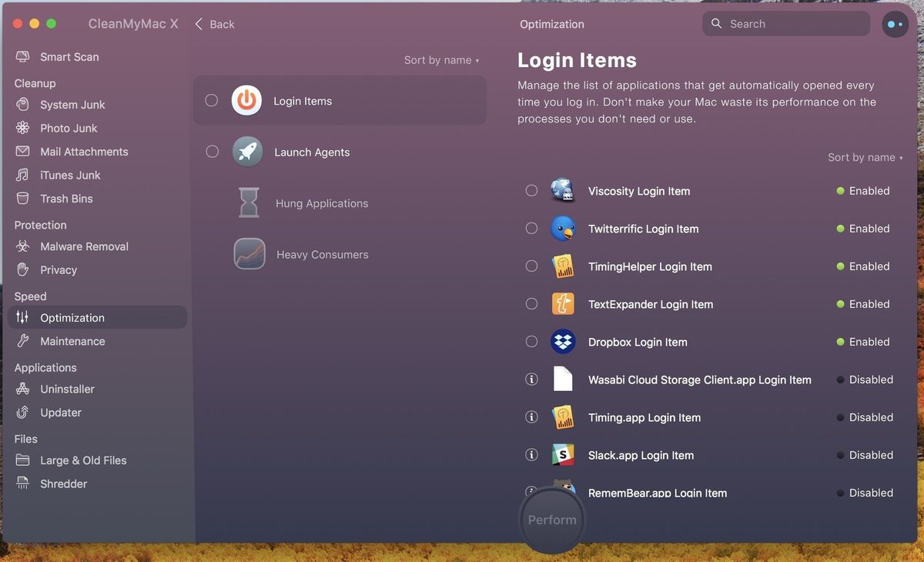Click the Search field
Image resolution: width=924 pixels, height=562 pixels.
click(x=786, y=24)
